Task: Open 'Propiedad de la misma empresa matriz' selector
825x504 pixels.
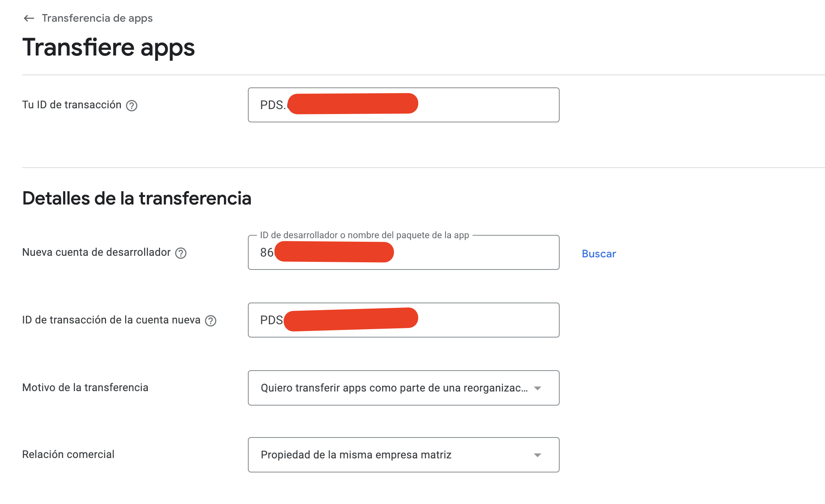Action: tap(403, 455)
